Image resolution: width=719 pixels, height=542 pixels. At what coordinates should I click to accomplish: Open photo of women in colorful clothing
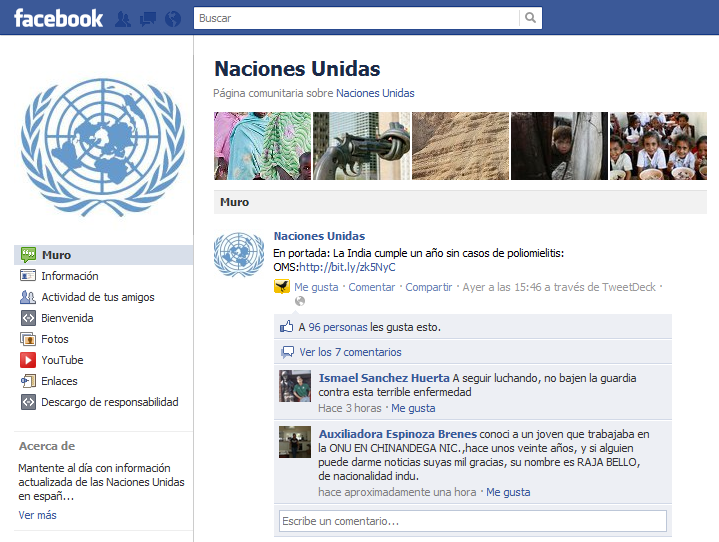coord(262,146)
